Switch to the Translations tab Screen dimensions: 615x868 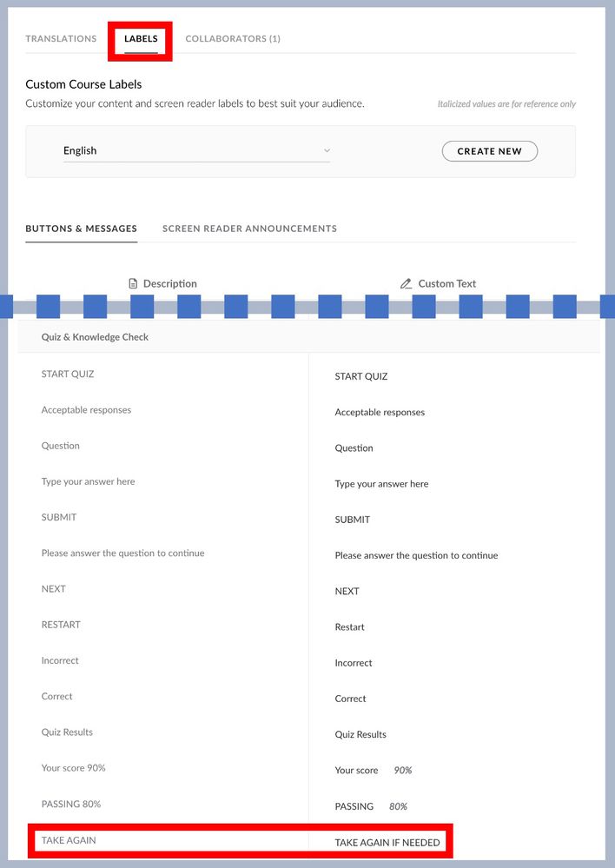[61, 39]
